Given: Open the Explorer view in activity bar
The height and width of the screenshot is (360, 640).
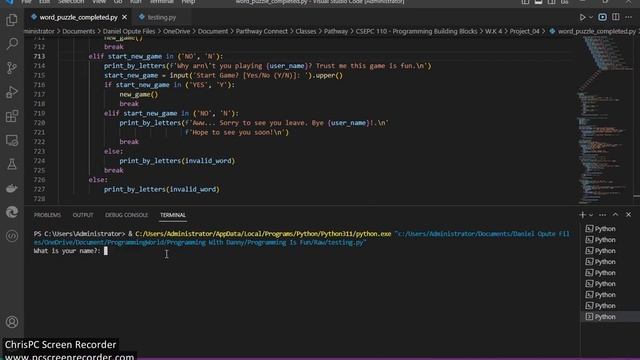Looking at the screenshot, I should click(x=12, y=20).
